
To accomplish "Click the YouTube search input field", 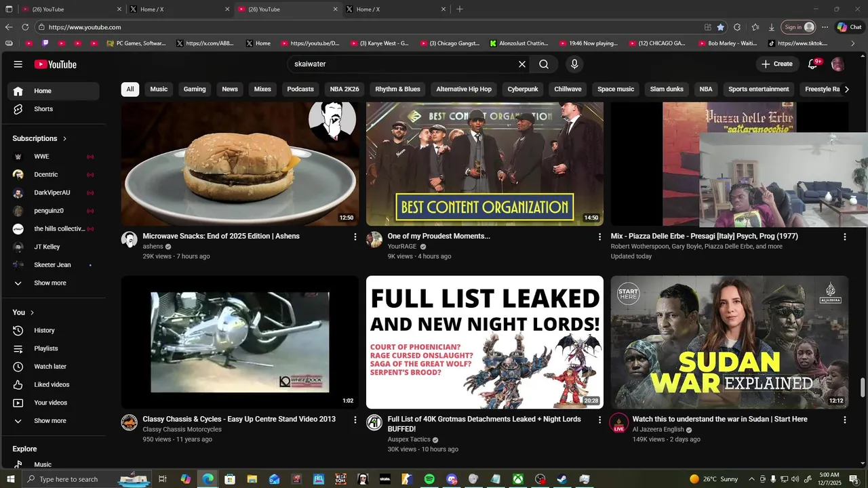I will click(x=403, y=64).
